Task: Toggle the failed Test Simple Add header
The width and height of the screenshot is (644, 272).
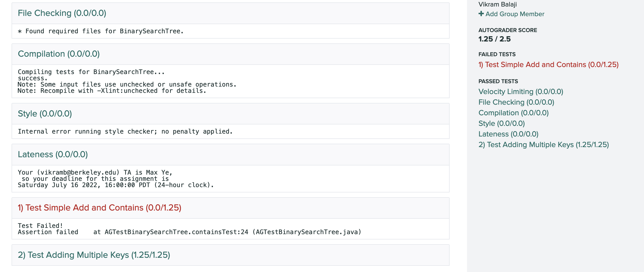Action: [x=99, y=208]
